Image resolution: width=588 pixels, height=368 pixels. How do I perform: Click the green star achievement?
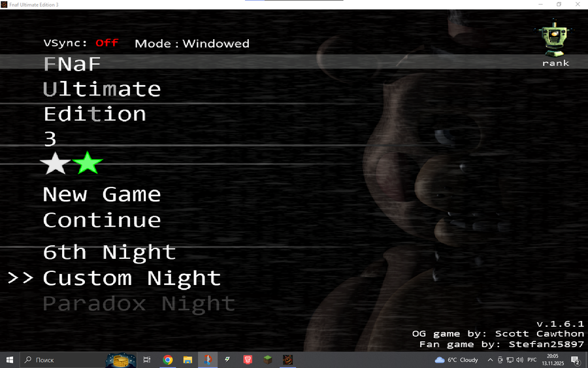88,163
